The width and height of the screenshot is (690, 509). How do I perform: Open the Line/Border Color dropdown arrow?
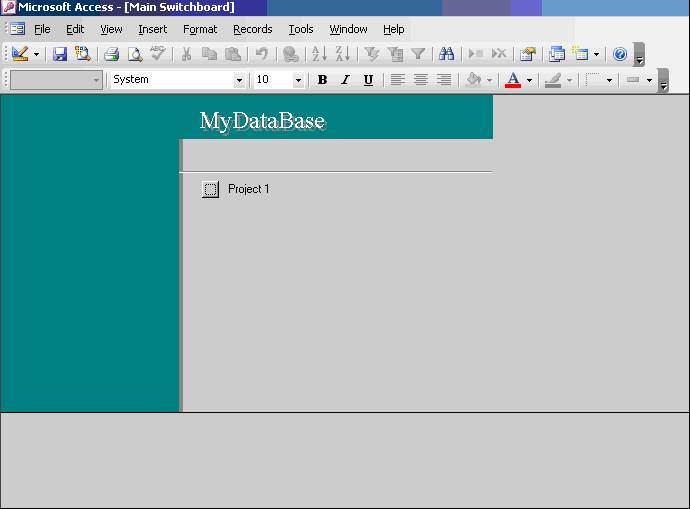pyautogui.click(x=569, y=80)
